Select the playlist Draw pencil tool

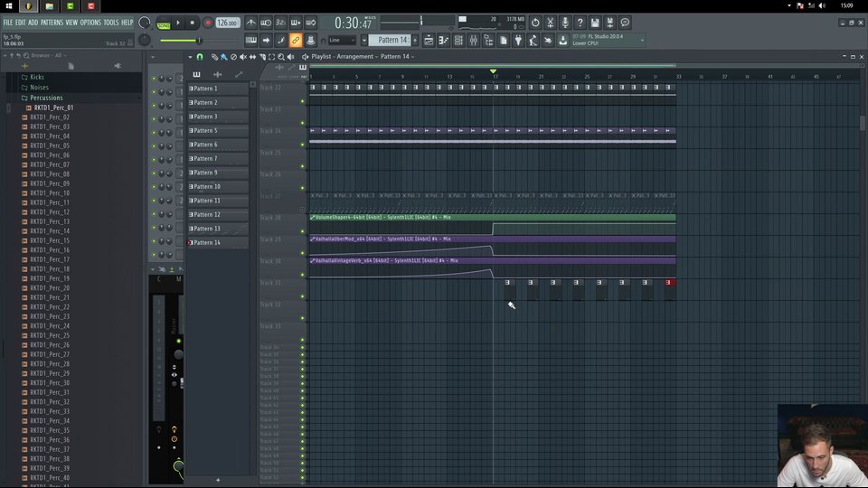[214, 56]
